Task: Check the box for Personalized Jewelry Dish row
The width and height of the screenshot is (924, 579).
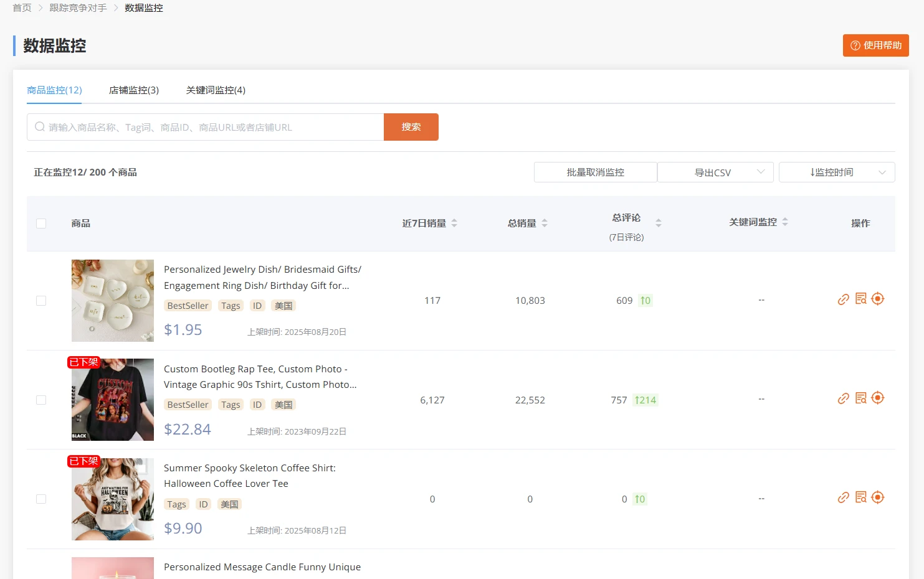Action: point(41,301)
